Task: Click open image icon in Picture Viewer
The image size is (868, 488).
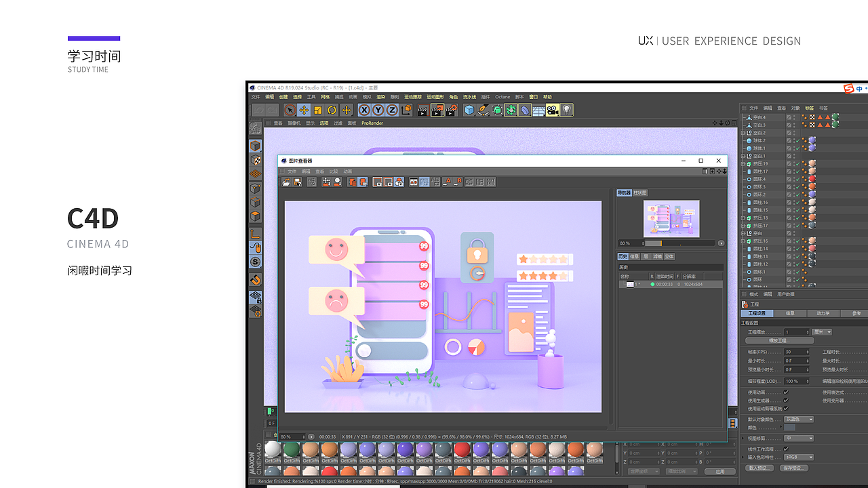Action: pos(287,182)
